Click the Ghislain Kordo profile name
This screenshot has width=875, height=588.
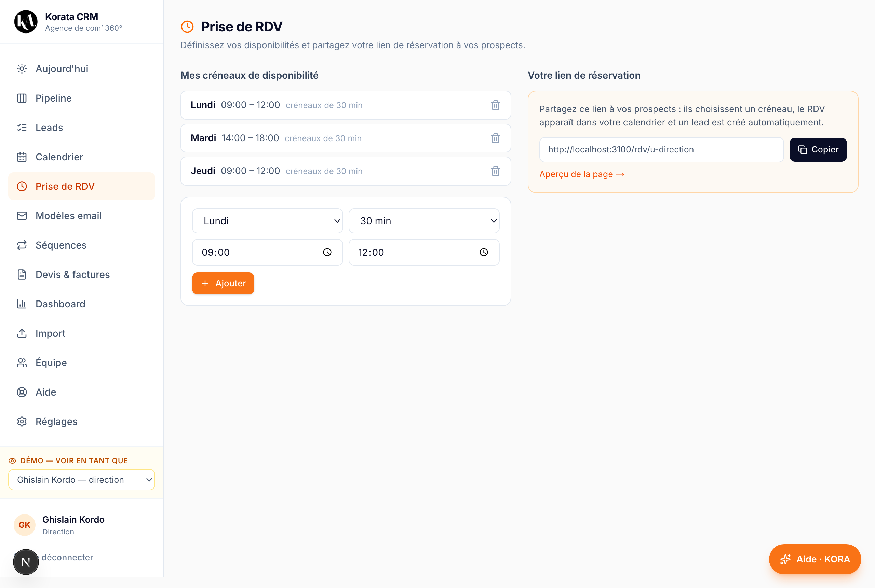click(73, 519)
